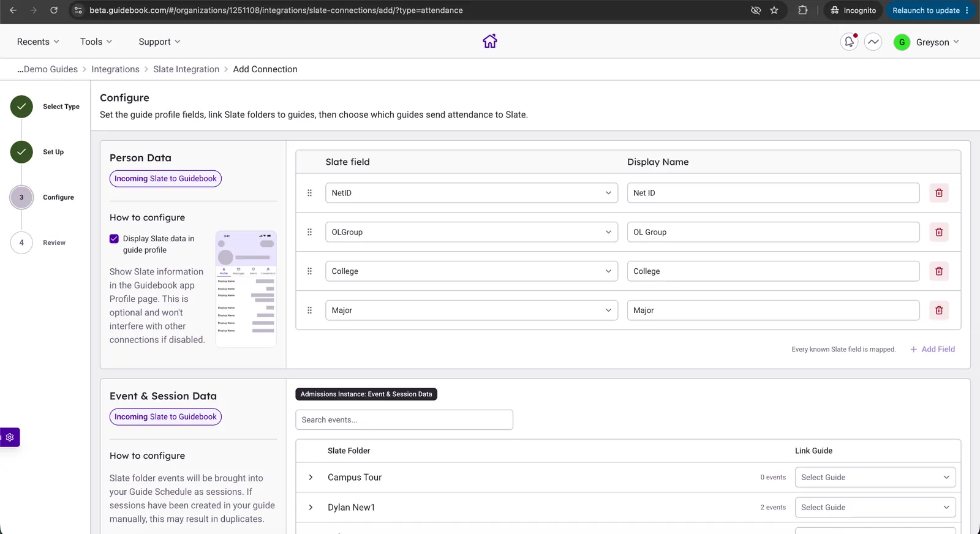Return to the Set Up step
Screen dimensions: 980x534
[x=37, y=152]
